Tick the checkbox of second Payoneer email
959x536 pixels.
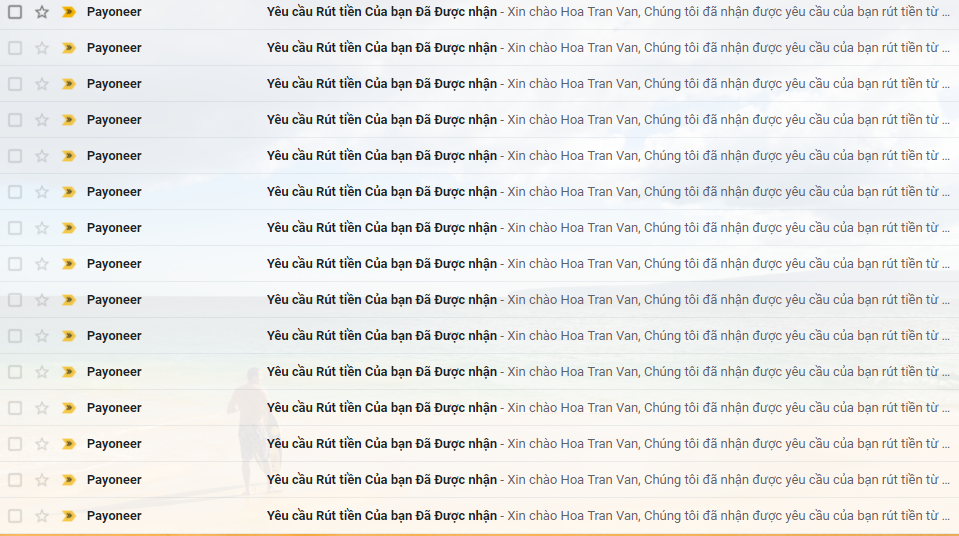click(15, 48)
